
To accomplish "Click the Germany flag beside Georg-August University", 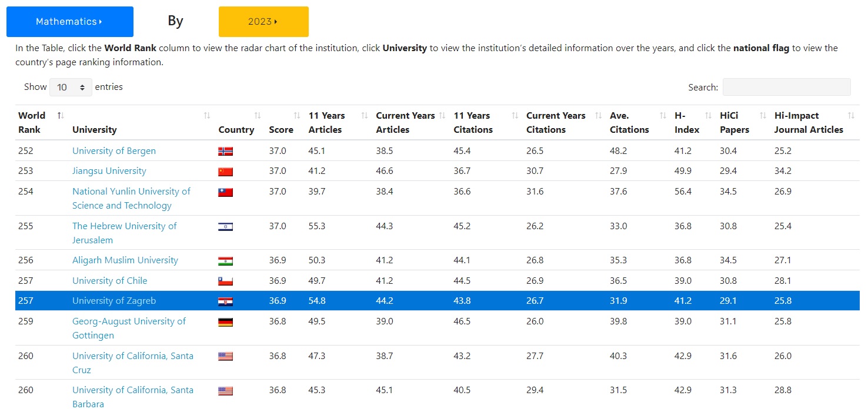I will click(225, 322).
